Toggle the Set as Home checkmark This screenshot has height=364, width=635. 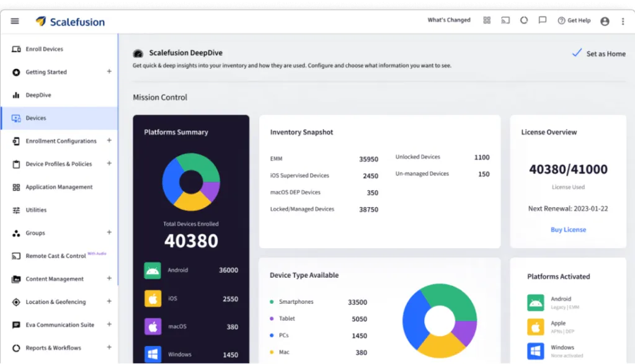pyautogui.click(x=577, y=53)
